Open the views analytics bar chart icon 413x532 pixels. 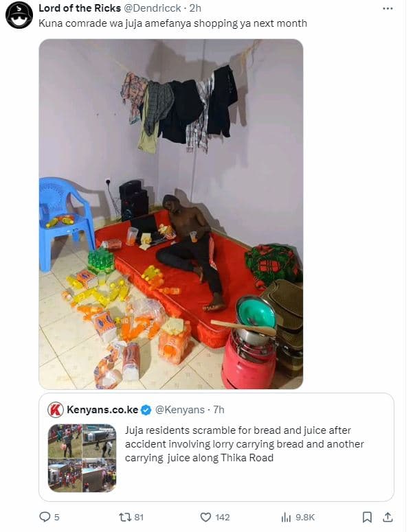coord(286,517)
